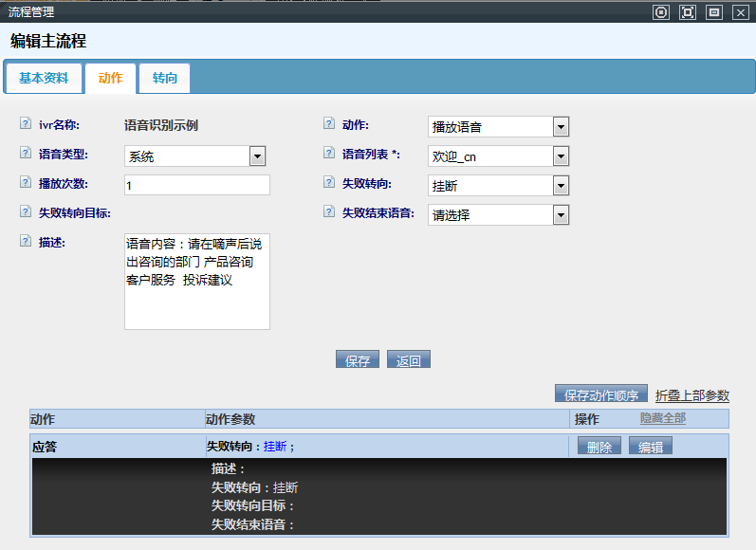Screen dimensions: 756x550
Task: Click the 保存 button
Action: point(358,360)
